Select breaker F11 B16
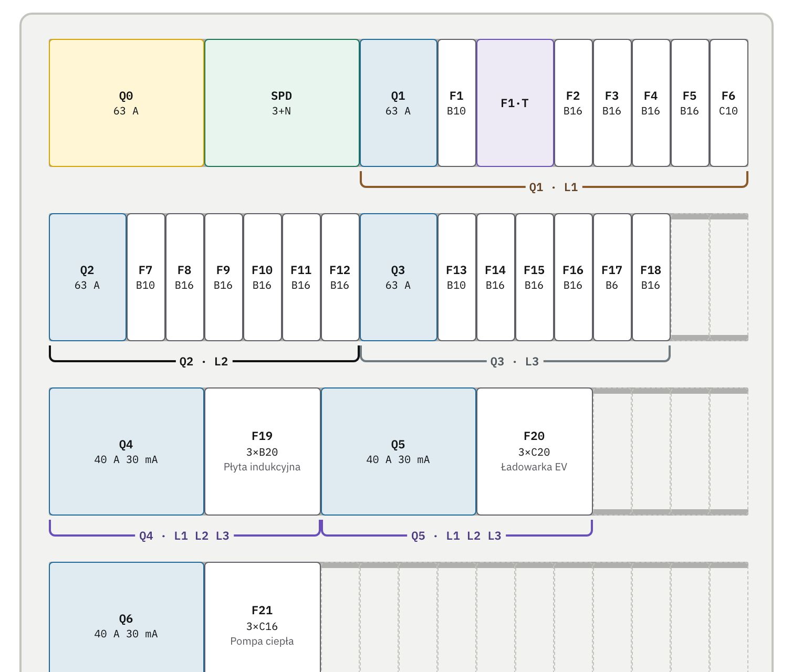 click(x=301, y=277)
